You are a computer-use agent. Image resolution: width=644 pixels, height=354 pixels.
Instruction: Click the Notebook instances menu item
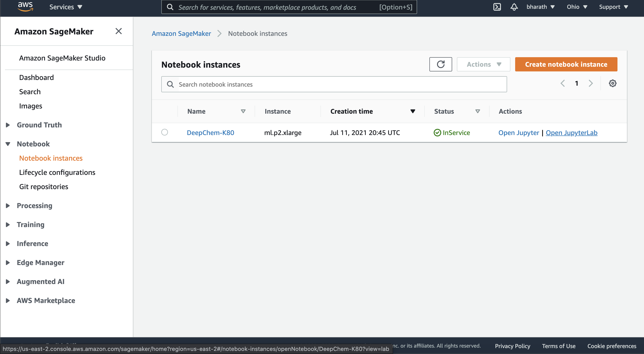[x=51, y=158]
